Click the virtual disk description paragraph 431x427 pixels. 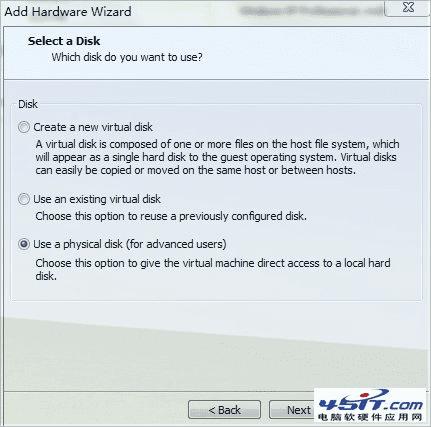(x=217, y=157)
